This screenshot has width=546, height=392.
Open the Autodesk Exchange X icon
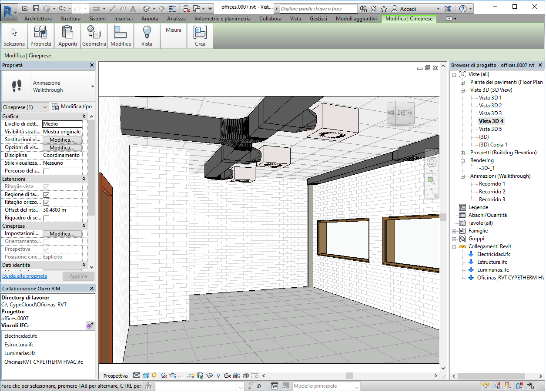click(x=448, y=9)
